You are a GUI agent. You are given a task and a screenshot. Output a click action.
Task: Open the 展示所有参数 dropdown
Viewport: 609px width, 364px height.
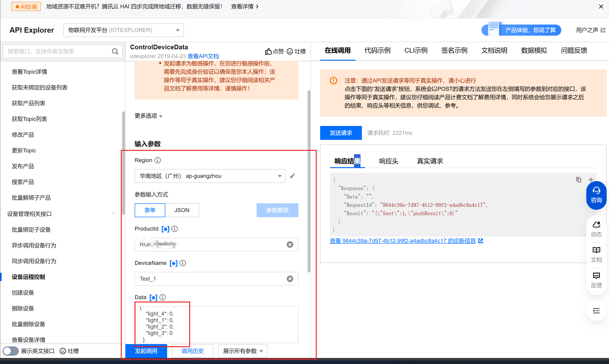[242, 351]
